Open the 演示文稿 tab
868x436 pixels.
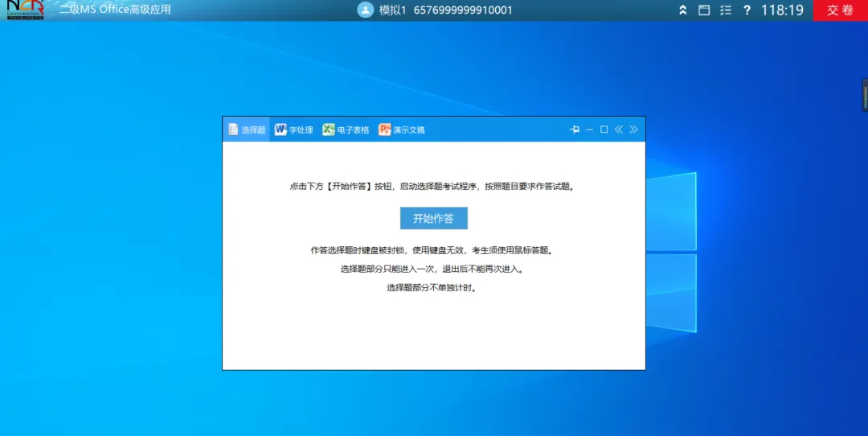pyautogui.click(x=402, y=130)
